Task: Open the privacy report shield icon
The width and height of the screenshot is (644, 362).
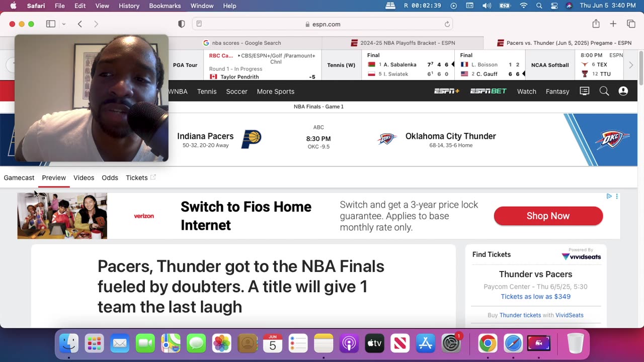Action: pyautogui.click(x=182, y=24)
